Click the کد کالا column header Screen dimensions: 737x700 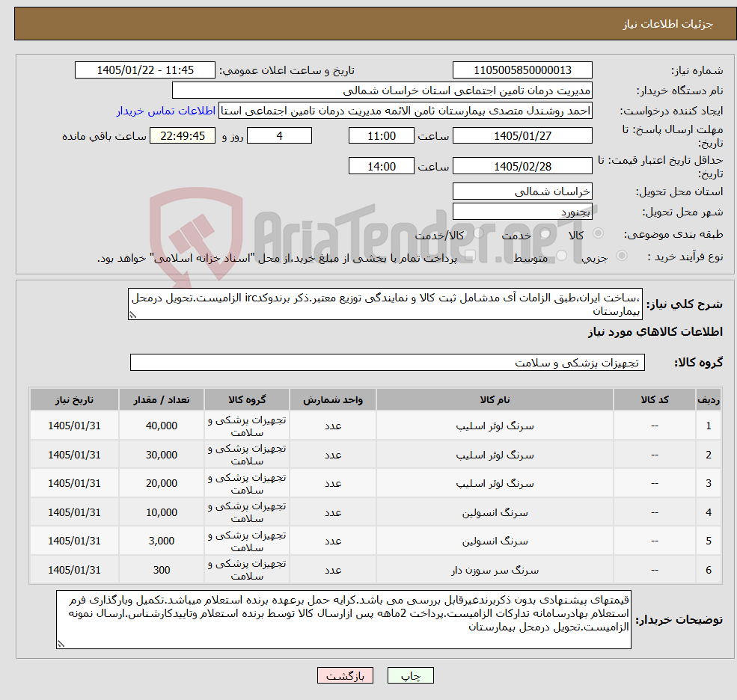(654, 400)
